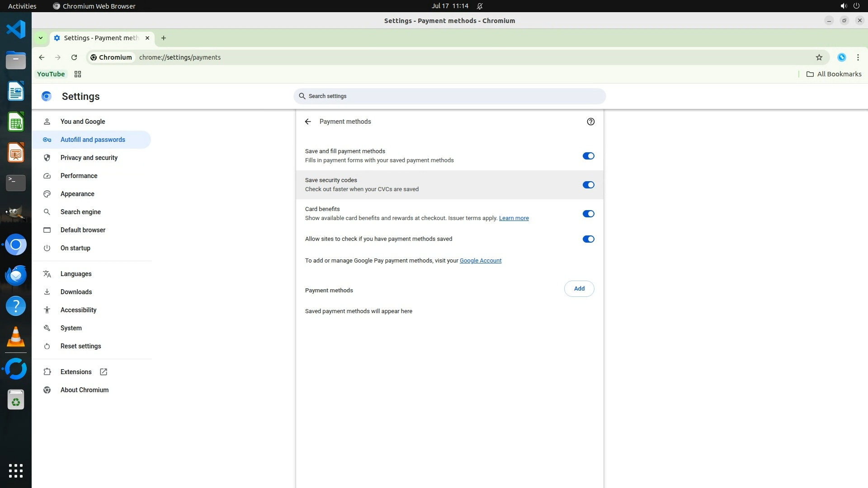Open the apps grid in bookmarks bar
Image resolution: width=868 pixels, height=488 pixels.
click(78, 74)
